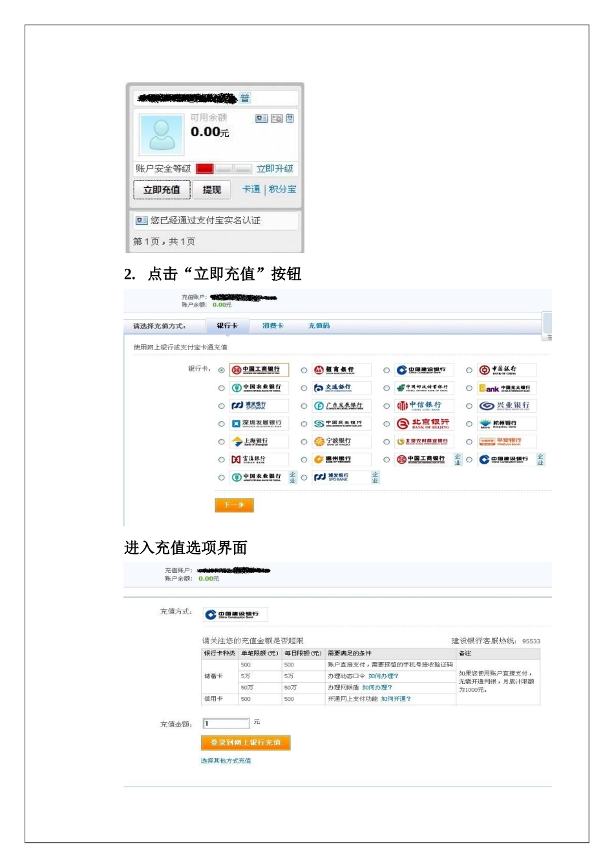Image resolution: width=614 pixels, height=868 pixels.
Task: Select the 浦发银行 企业 radio button
Action: point(304,477)
